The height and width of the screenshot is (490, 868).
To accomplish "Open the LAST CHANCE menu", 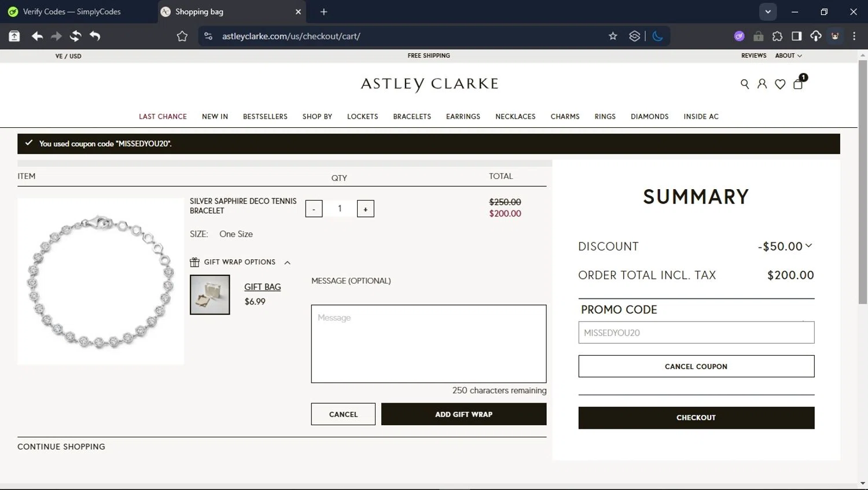I will pyautogui.click(x=163, y=116).
